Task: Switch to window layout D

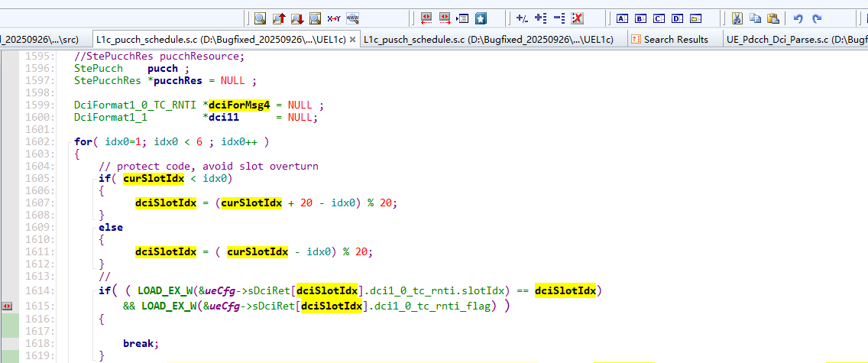Action: pyautogui.click(x=677, y=18)
